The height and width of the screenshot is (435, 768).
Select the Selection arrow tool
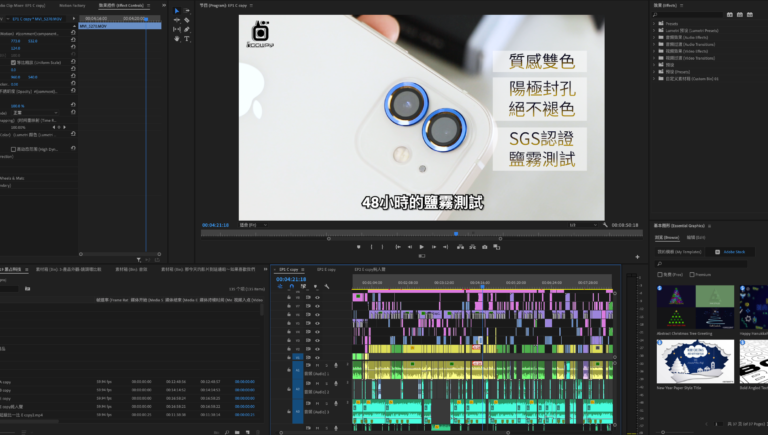(177, 11)
